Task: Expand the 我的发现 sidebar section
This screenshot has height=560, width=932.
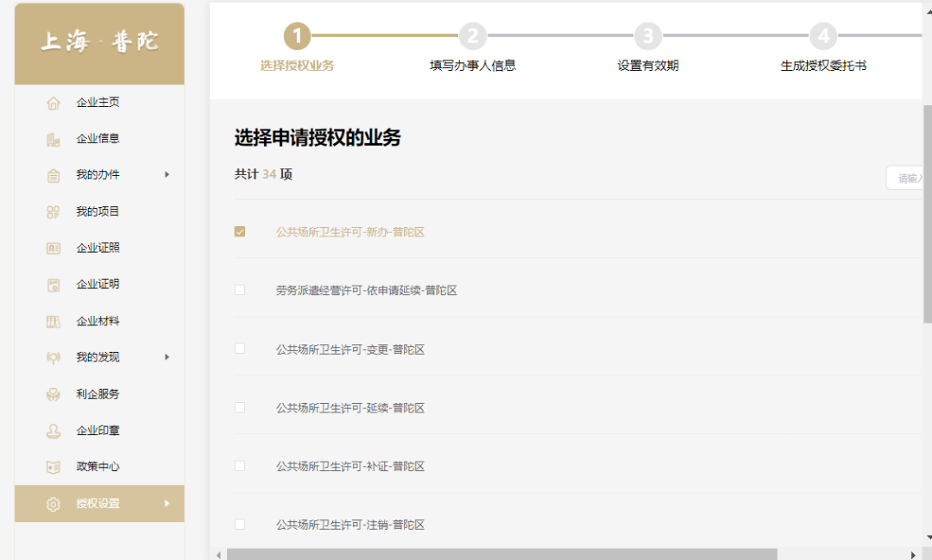Action: coord(168,357)
